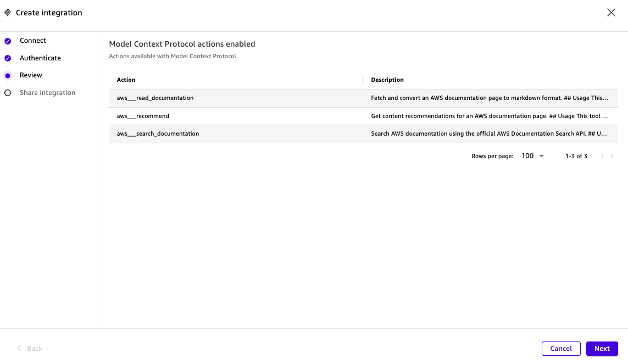This screenshot has width=628, height=364.
Task: Select the aws___search_documentation row
Action: click(x=158, y=134)
